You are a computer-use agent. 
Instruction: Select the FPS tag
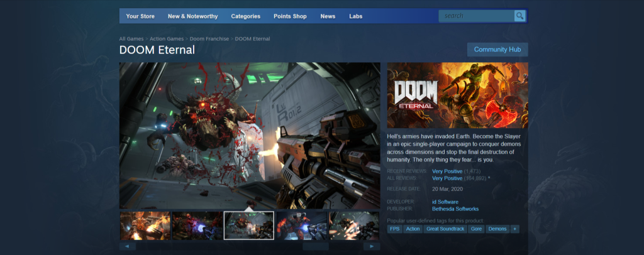[394, 229]
